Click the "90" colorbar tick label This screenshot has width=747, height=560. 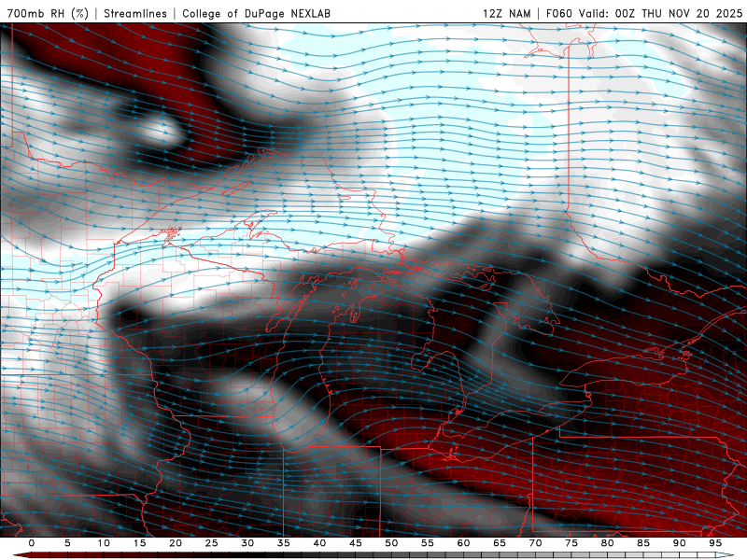pyautogui.click(x=679, y=543)
